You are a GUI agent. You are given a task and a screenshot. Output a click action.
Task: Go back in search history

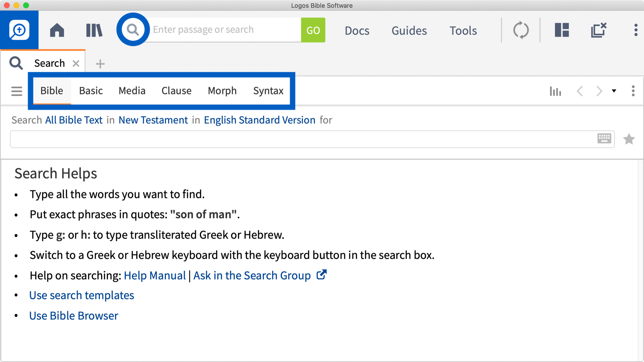click(580, 91)
